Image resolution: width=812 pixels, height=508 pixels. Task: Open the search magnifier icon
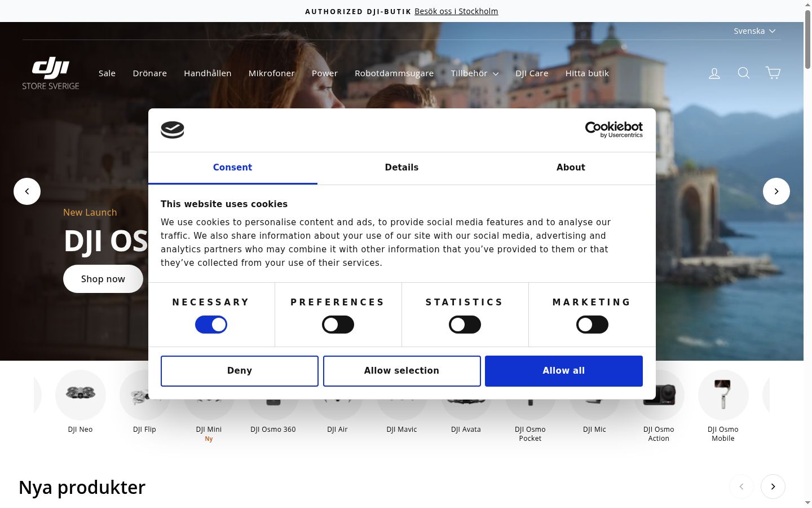click(744, 73)
